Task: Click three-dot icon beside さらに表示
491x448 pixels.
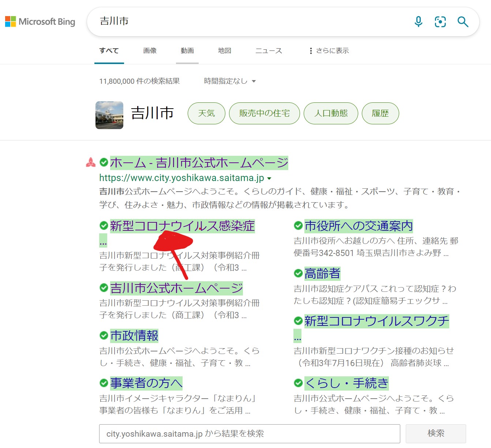Action: pyautogui.click(x=311, y=51)
